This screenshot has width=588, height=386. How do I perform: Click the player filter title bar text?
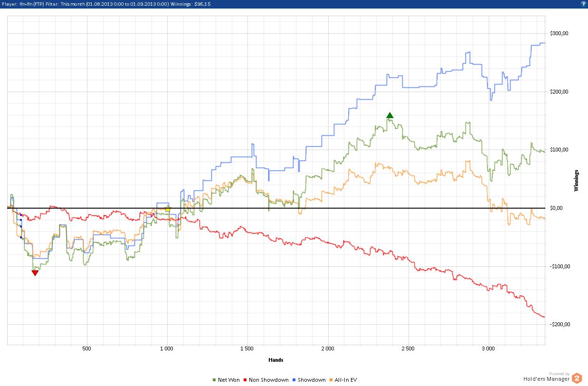[x=106, y=4]
